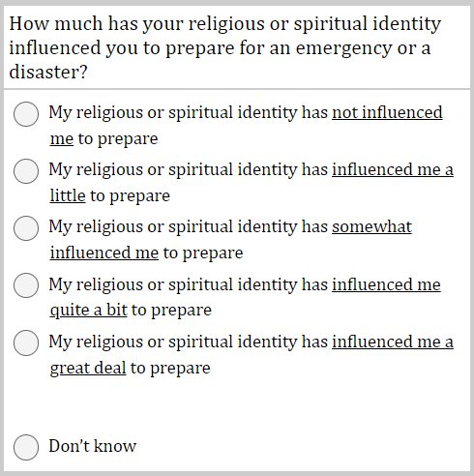Choose the Don't know radio button
This screenshot has height=476, width=474.
(x=26, y=447)
